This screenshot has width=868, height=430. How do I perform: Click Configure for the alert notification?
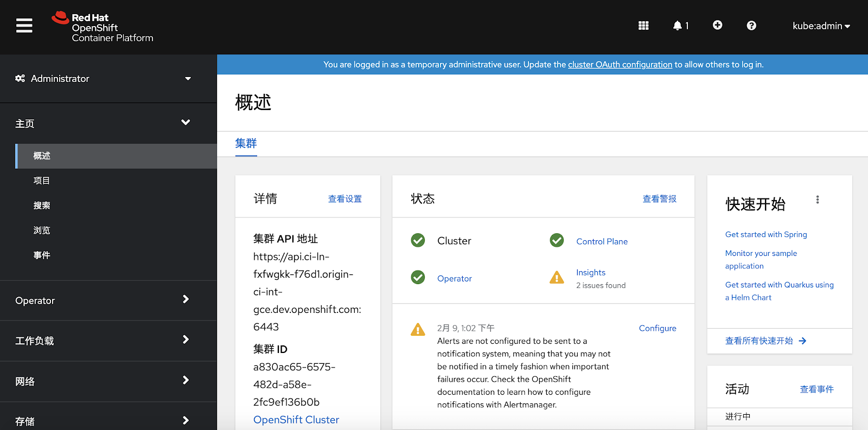[x=657, y=328]
